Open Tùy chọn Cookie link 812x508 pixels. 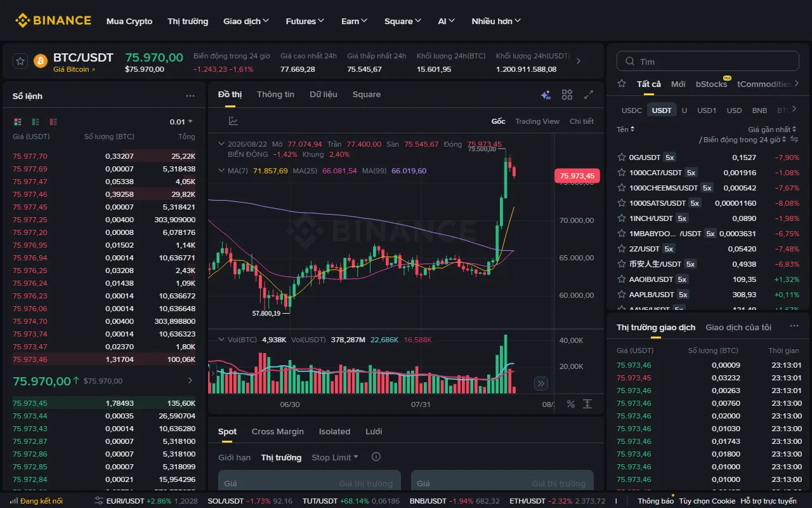coord(707,501)
